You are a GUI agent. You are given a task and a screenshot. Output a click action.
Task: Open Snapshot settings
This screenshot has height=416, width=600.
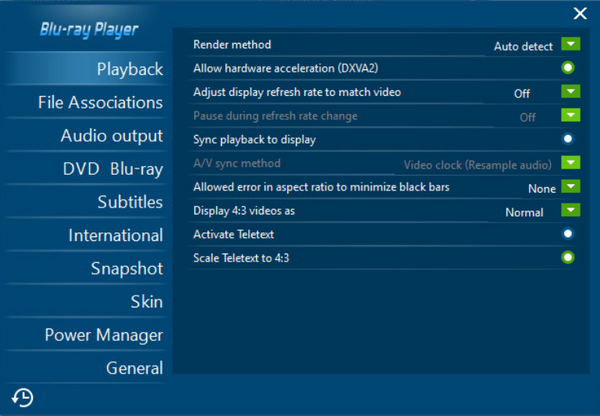[86, 268]
